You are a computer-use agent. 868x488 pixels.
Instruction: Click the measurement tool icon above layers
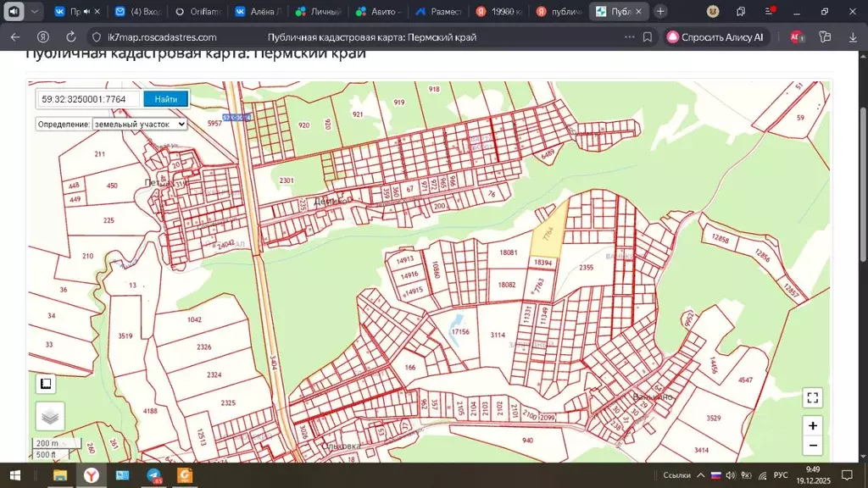click(x=47, y=384)
